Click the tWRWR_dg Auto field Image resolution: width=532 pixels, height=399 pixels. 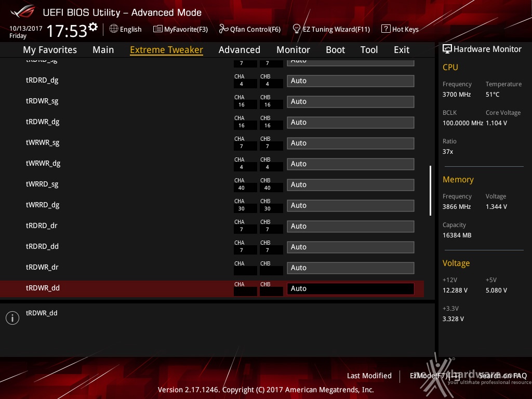click(x=351, y=164)
